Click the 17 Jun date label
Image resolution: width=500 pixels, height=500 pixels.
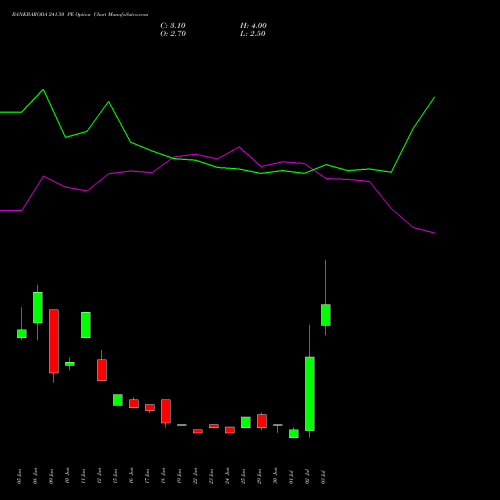coord(148,476)
